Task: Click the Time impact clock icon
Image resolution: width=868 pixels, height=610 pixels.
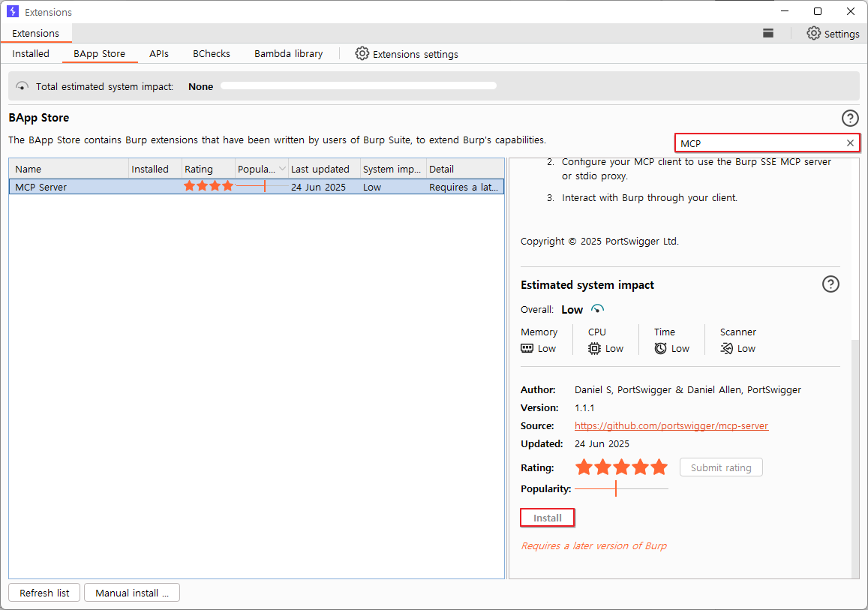Action: point(660,348)
